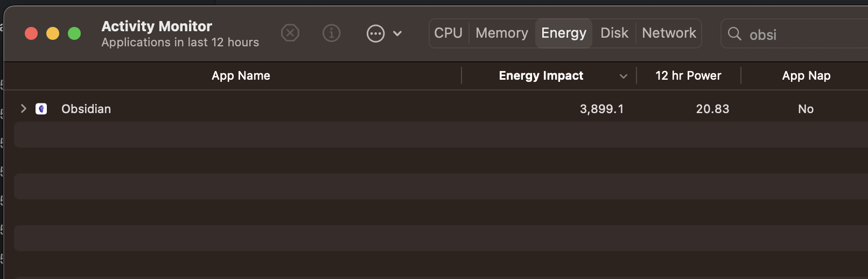Switch to the CPU tab
The image size is (868, 279).
pos(449,33)
